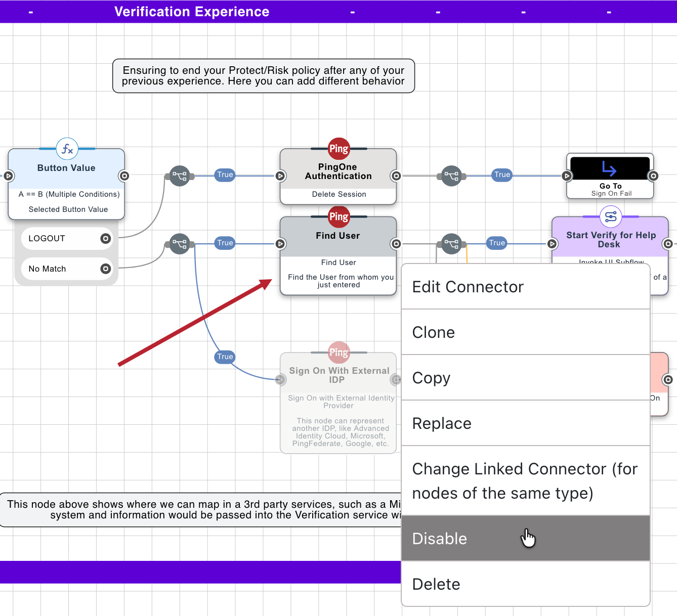Click the Protect/Risk policy annotation text box
The height and width of the screenshot is (616, 677).
point(263,76)
